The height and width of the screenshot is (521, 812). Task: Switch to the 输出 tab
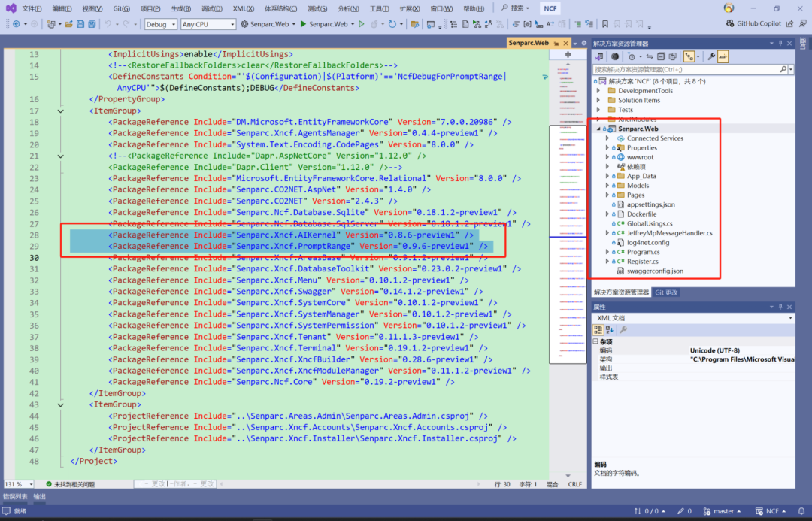39,497
